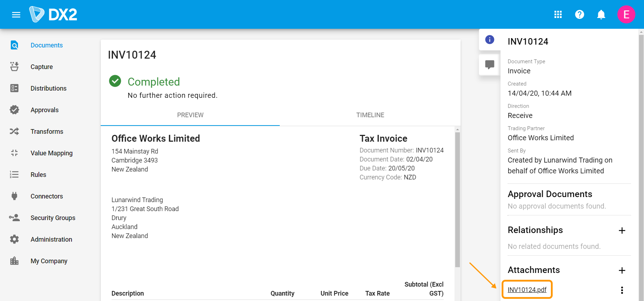Viewport: 644px width, 301px height.
Task: Add a new relationship with plus
Action: point(622,231)
